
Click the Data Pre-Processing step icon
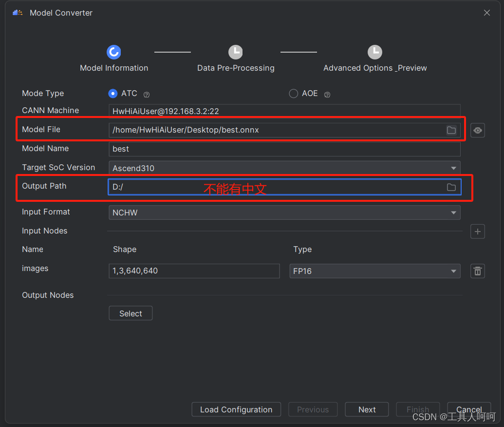point(236,52)
